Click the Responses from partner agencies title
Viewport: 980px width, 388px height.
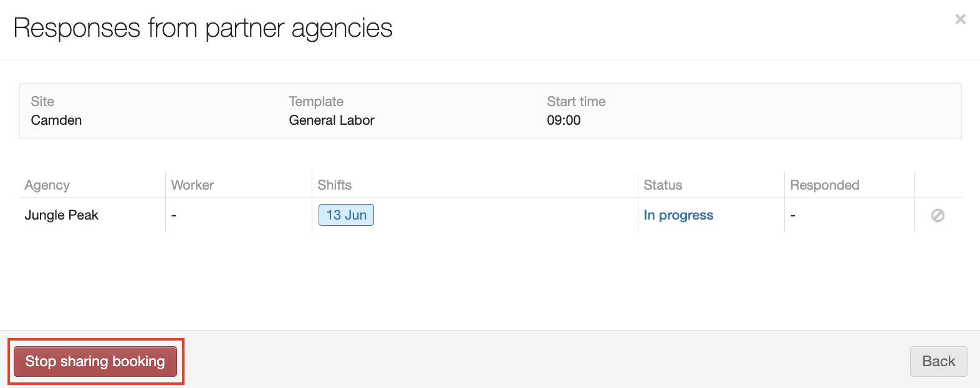[x=203, y=28]
